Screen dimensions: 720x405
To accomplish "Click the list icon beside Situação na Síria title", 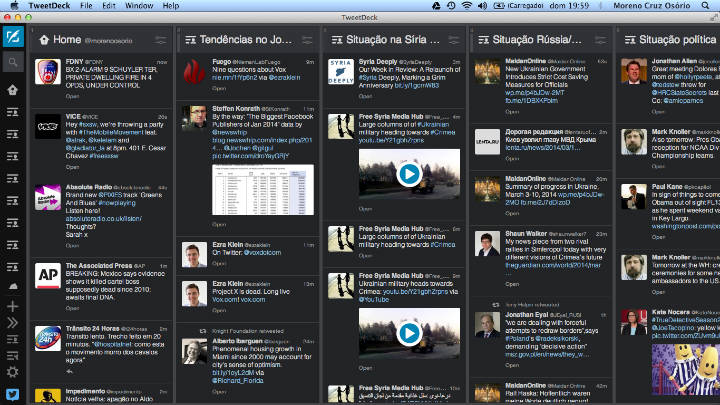I will click(337, 40).
